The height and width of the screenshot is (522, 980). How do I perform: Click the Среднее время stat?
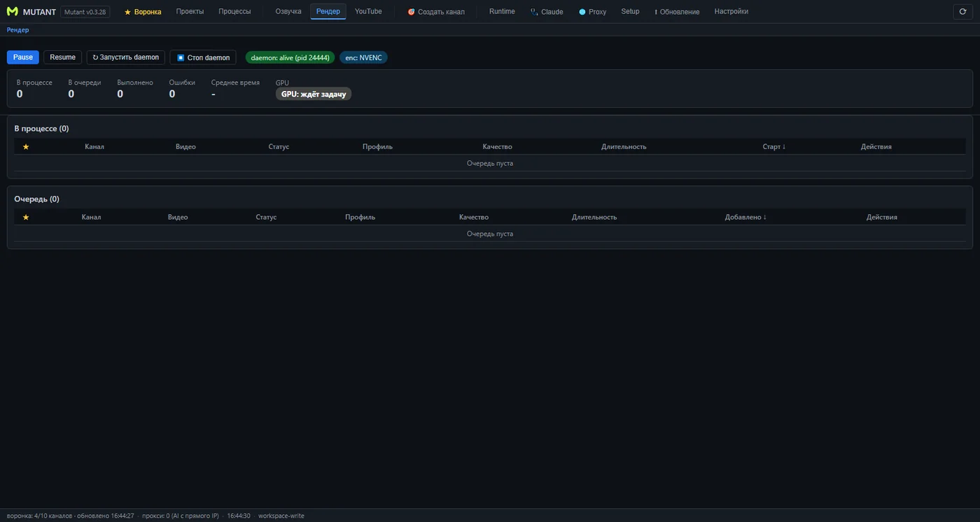click(x=235, y=89)
